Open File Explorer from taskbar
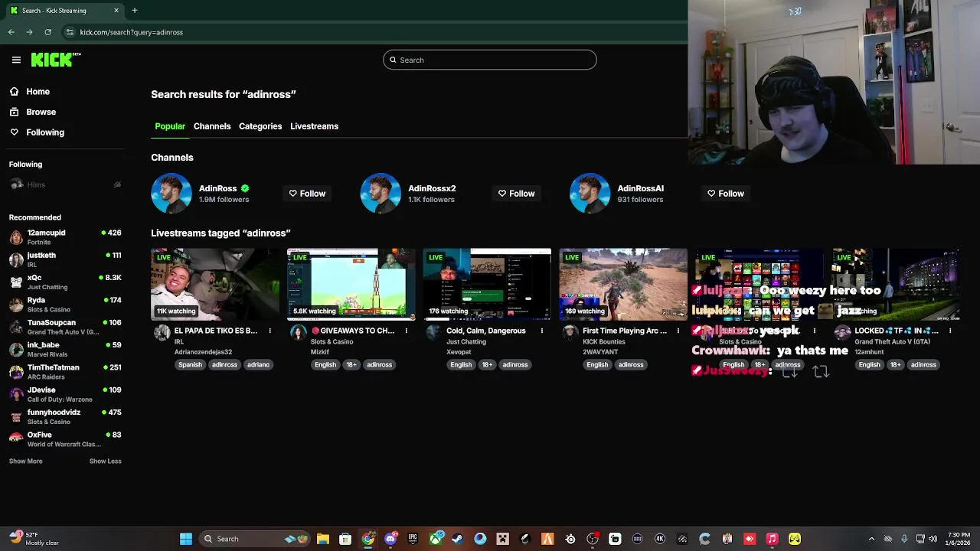This screenshot has width=980, height=551. [323, 539]
